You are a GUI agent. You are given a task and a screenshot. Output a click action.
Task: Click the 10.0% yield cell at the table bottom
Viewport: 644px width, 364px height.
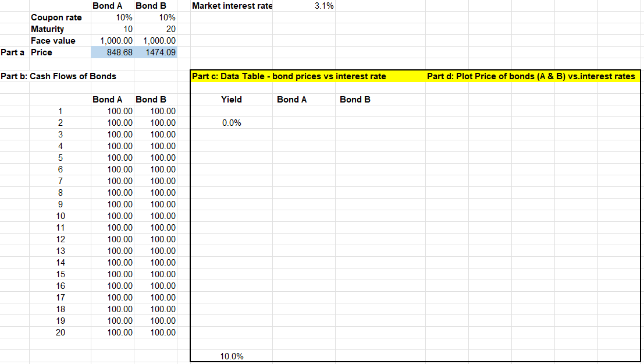(232, 356)
